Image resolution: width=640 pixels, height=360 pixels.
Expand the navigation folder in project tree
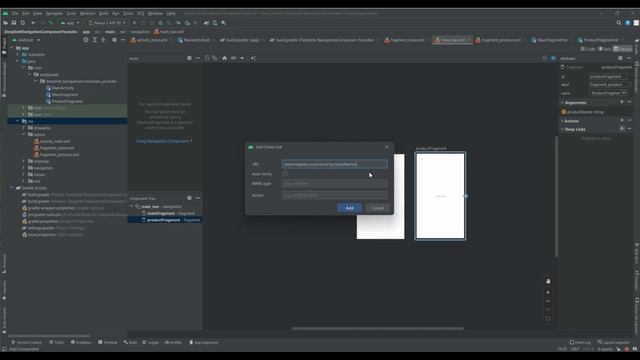click(24, 168)
